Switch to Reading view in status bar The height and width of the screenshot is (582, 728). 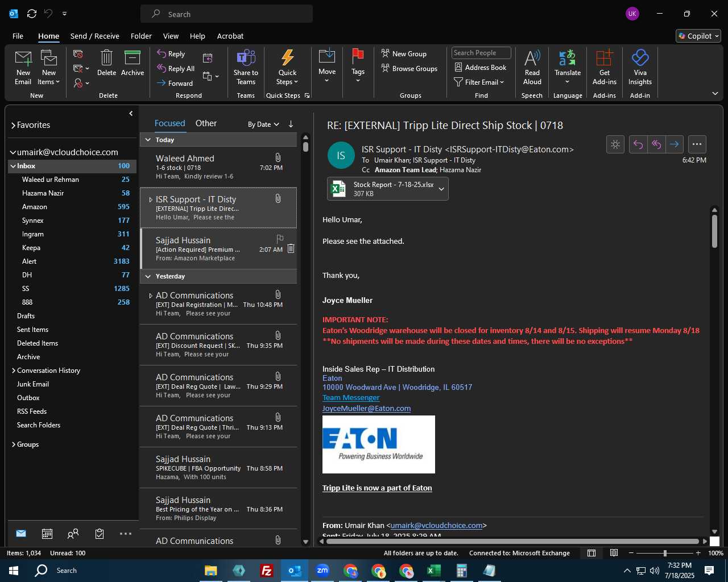(x=614, y=553)
